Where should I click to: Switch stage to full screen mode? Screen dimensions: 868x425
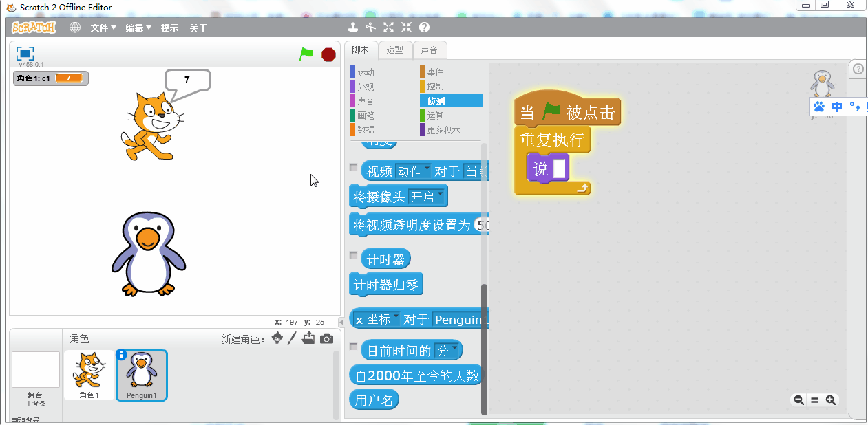[25, 54]
